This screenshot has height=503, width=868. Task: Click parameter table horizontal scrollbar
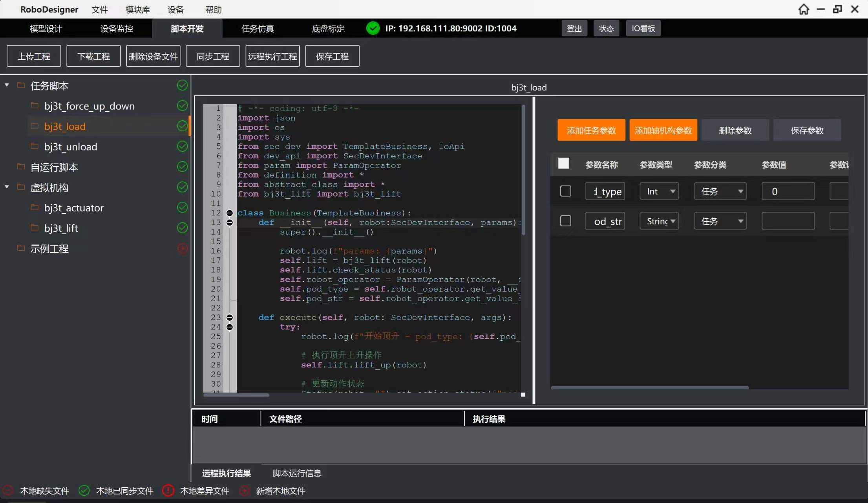coord(650,387)
